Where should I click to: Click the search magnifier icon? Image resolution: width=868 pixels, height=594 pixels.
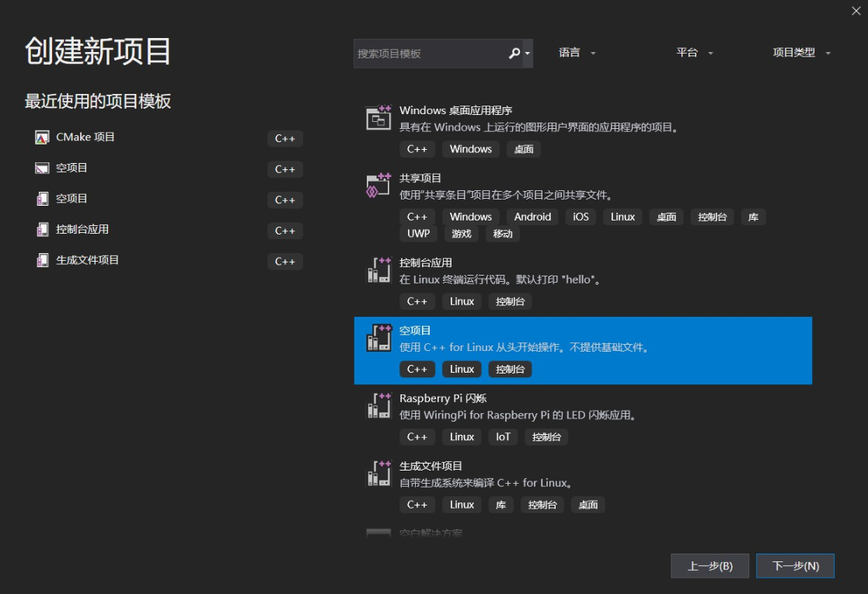pyautogui.click(x=514, y=53)
